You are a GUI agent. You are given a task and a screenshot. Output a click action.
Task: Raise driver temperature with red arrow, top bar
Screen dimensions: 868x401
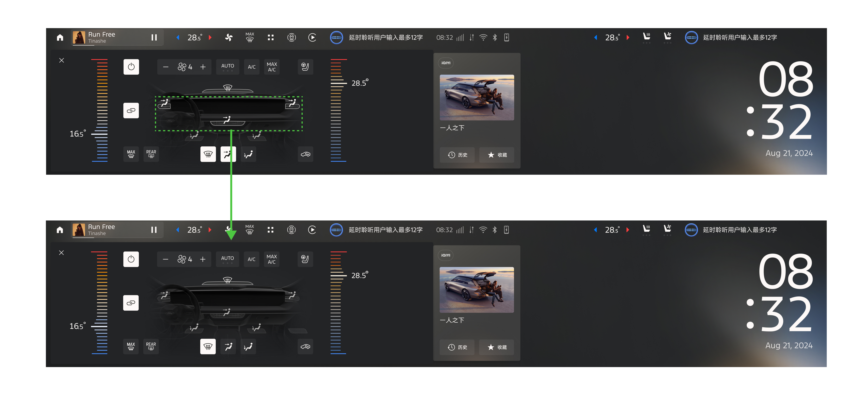(210, 37)
